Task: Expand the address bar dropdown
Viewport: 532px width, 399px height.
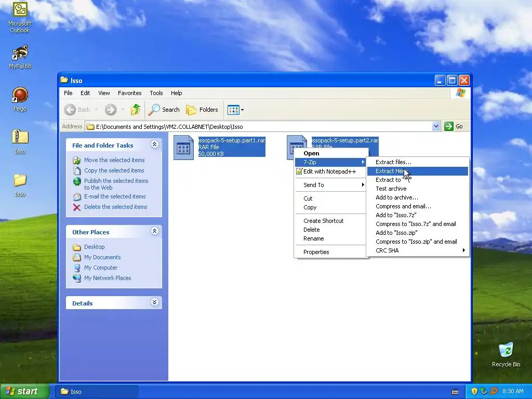Action: (x=436, y=127)
